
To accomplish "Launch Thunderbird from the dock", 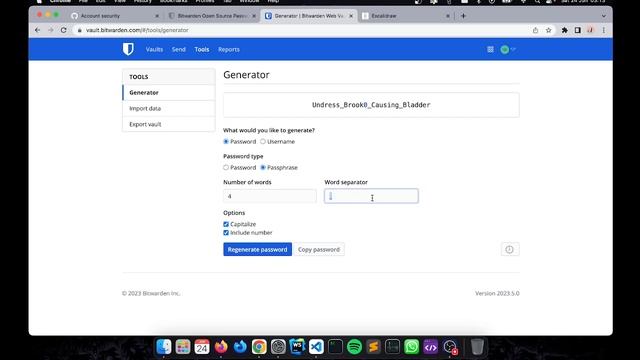I will [x=240, y=347].
